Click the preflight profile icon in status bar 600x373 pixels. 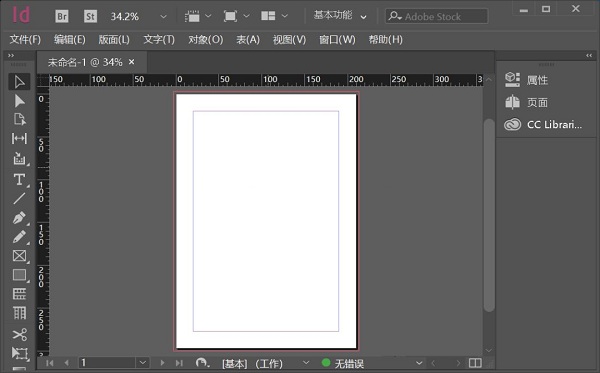202,363
